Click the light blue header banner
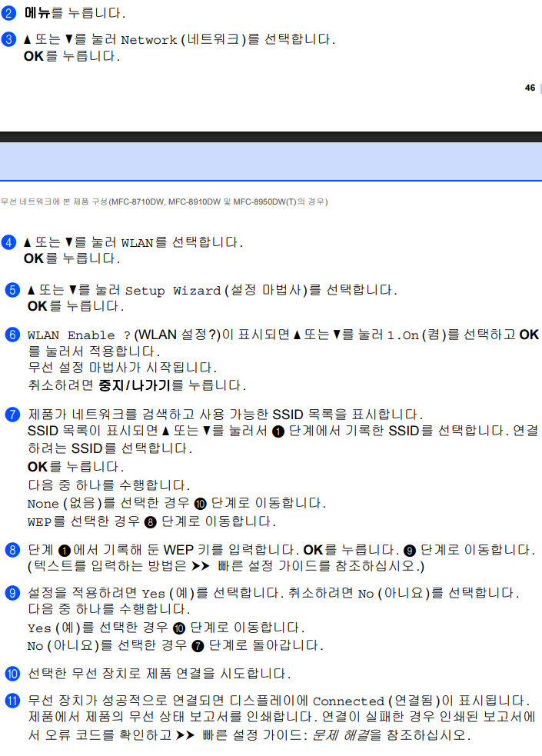Viewport: 542px width, 756px height. (271, 162)
